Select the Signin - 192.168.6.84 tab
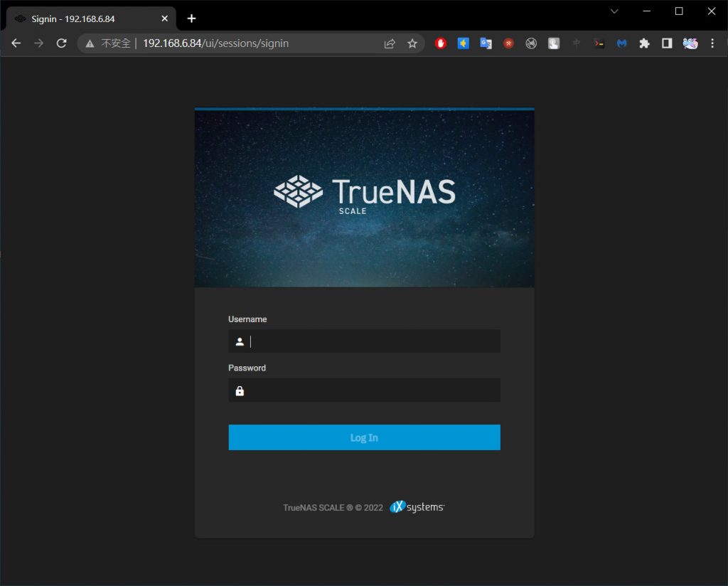The image size is (728, 586). [84, 18]
